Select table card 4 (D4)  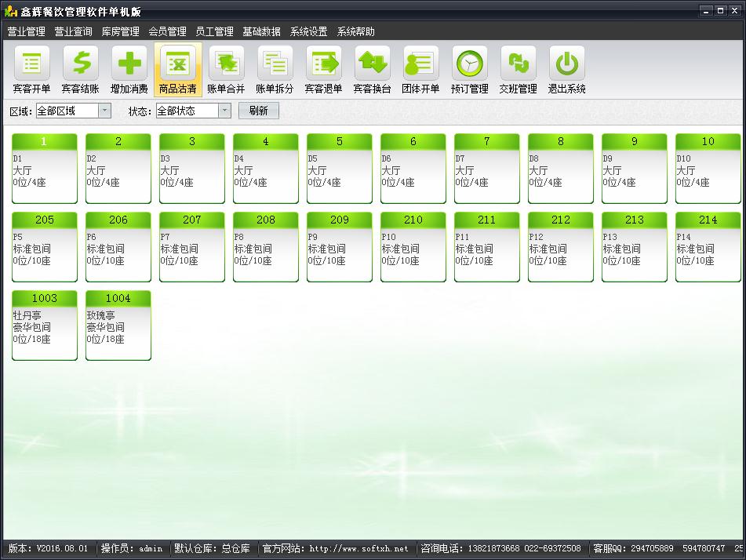pos(265,169)
